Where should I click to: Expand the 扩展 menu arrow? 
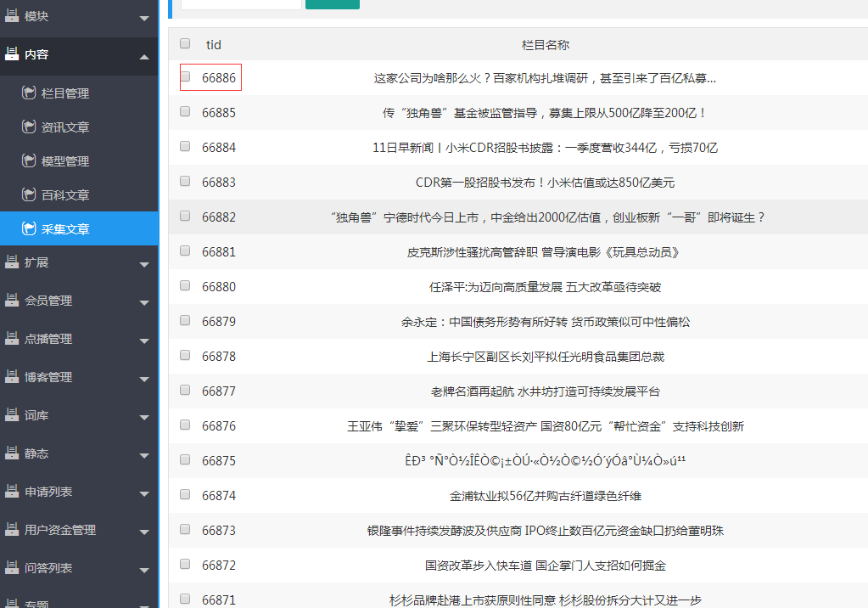click(143, 264)
